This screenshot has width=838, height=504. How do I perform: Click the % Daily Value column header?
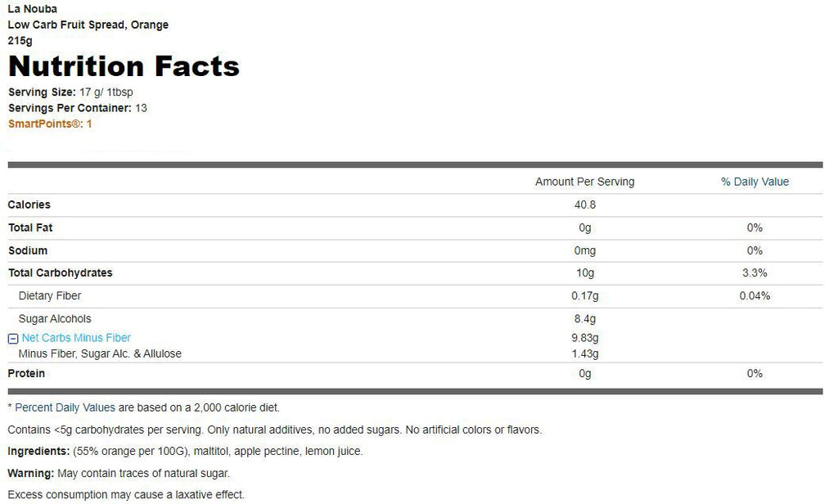click(x=755, y=182)
